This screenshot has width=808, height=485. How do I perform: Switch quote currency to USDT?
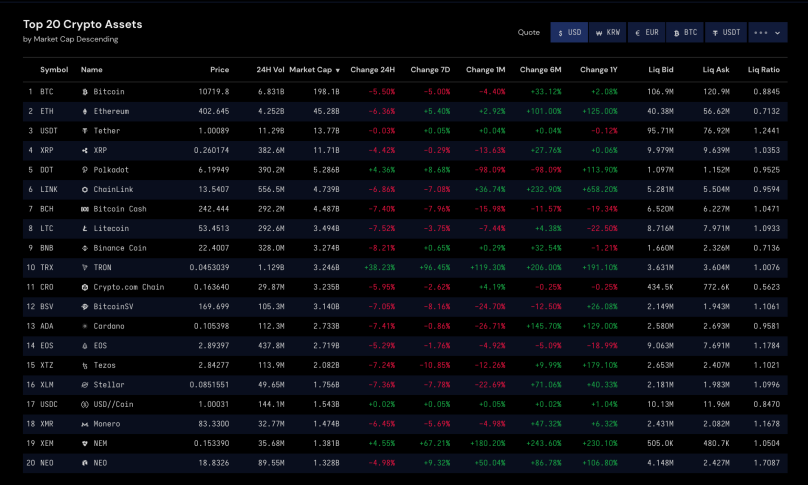coord(726,32)
